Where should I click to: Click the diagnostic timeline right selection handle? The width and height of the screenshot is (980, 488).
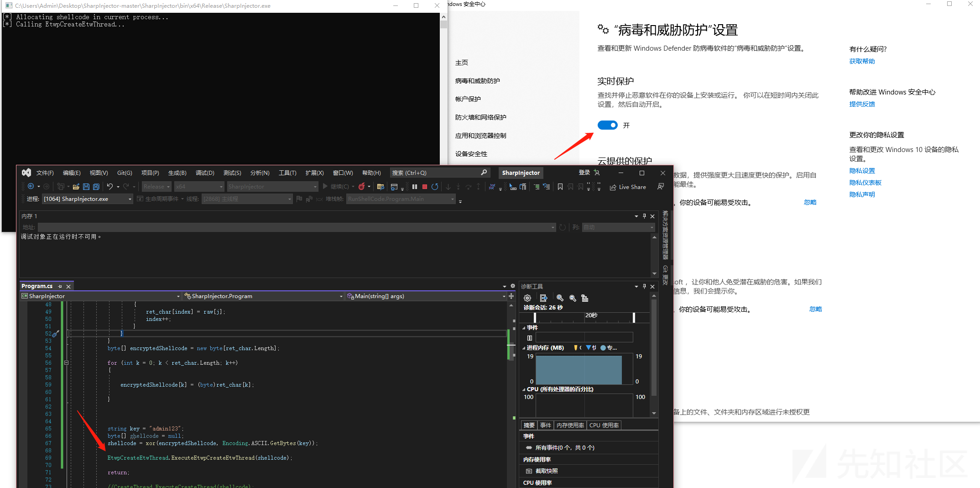[634, 317]
